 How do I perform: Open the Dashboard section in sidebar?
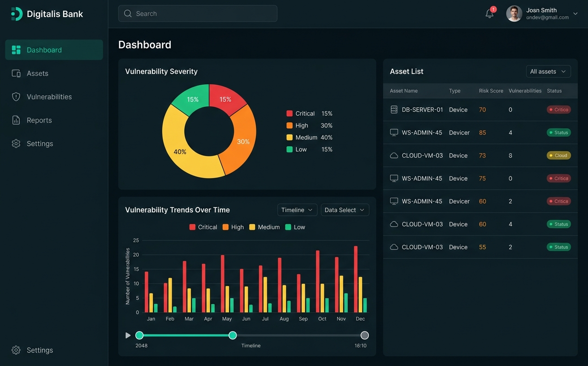(44, 50)
